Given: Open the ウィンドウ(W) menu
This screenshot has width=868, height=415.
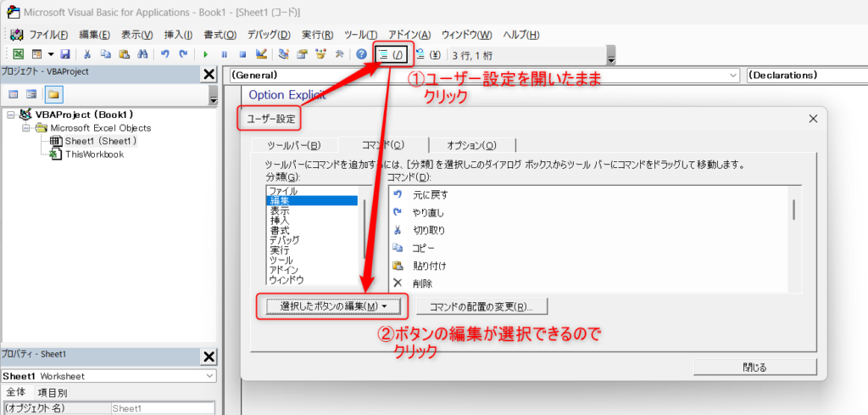Looking at the screenshot, I should point(467,34).
